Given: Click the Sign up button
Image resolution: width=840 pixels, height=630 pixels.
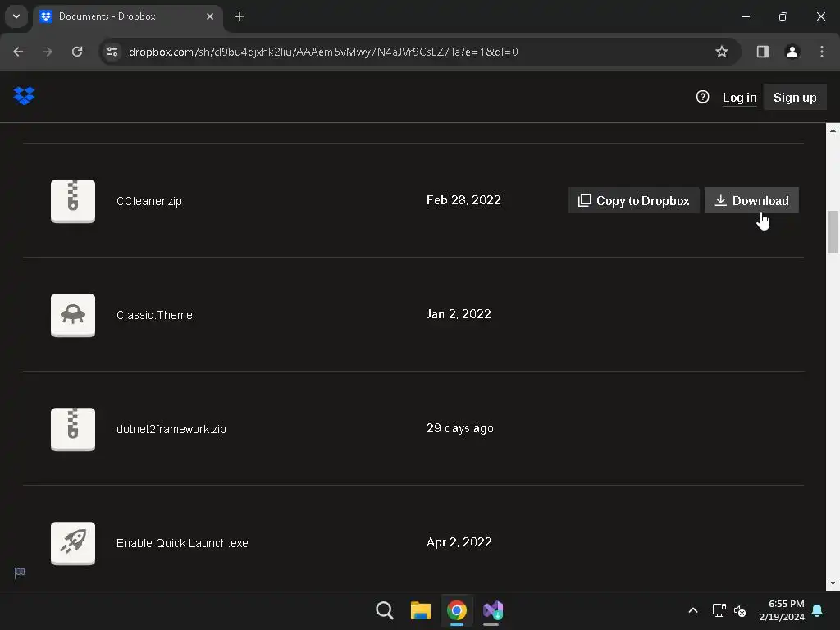Looking at the screenshot, I should click(795, 98).
